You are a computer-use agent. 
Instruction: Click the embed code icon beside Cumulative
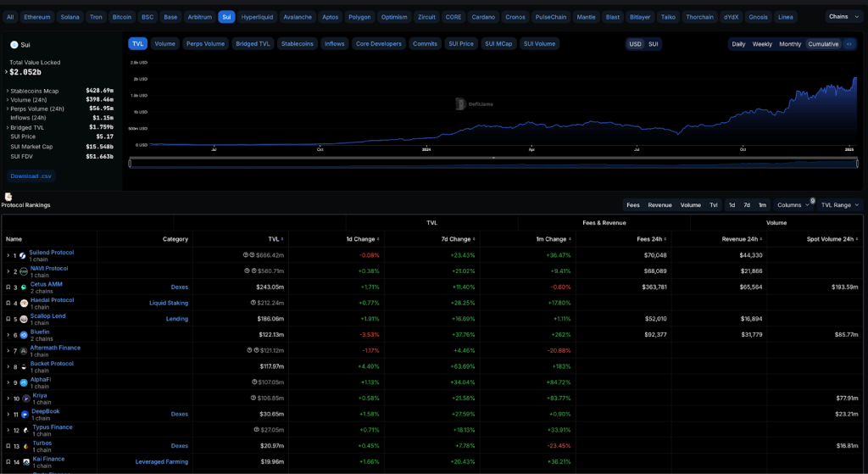(849, 44)
